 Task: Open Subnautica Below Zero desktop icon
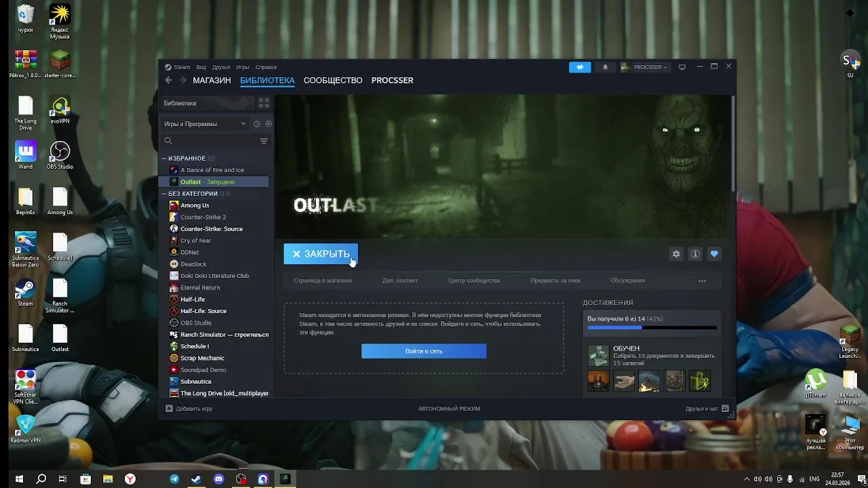25,250
